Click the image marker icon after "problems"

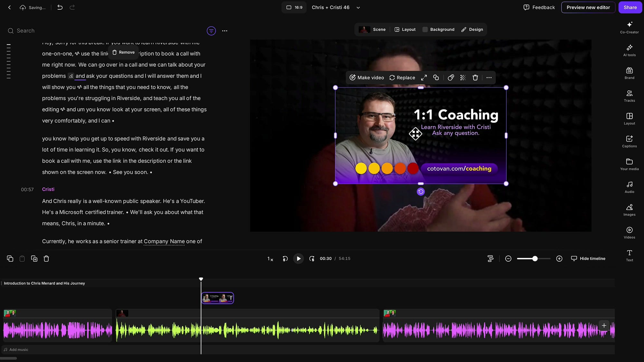pos(71,76)
